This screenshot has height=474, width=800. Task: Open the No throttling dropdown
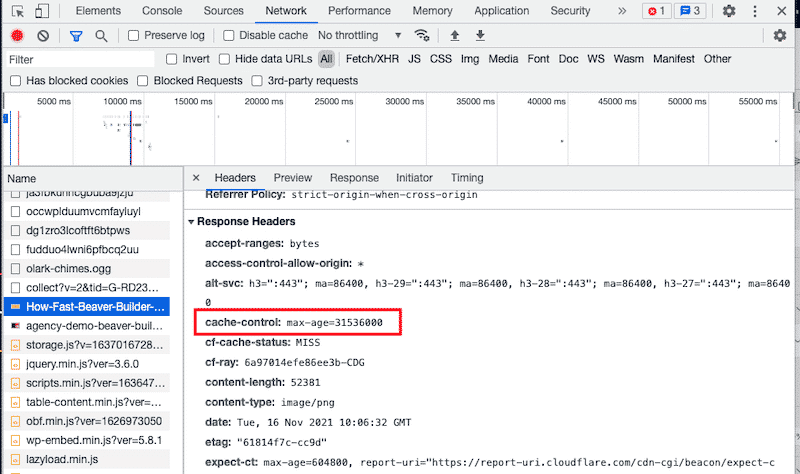pos(360,35)
